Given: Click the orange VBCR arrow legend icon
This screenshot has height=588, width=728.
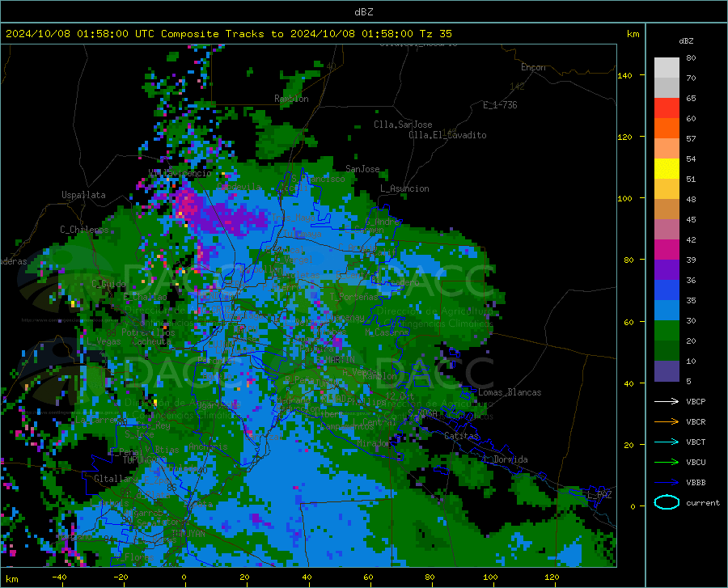Looking at the screenshot, I should (667, 421).
